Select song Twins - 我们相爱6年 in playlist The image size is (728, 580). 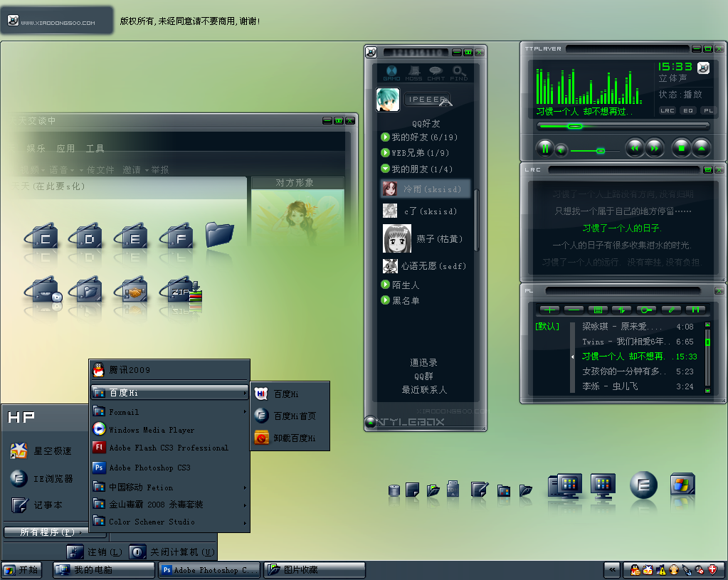point(638,342)
